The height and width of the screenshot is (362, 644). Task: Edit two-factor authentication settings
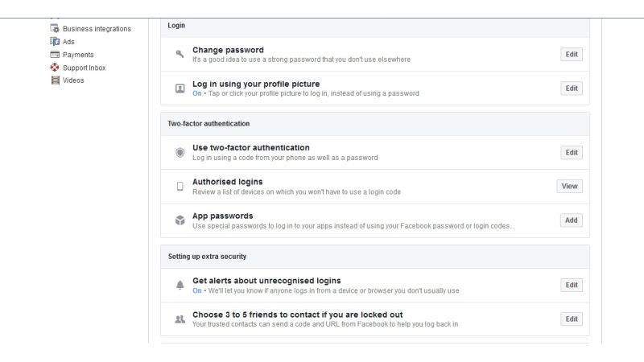tap(572, 153)
